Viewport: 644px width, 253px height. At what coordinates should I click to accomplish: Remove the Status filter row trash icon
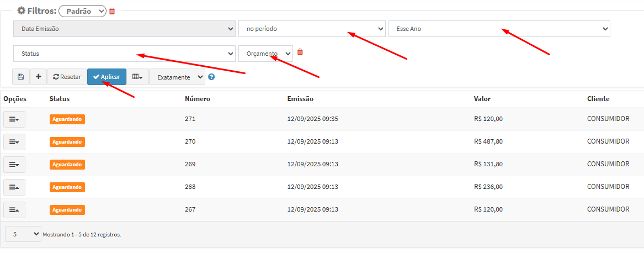tap(300, 52)
